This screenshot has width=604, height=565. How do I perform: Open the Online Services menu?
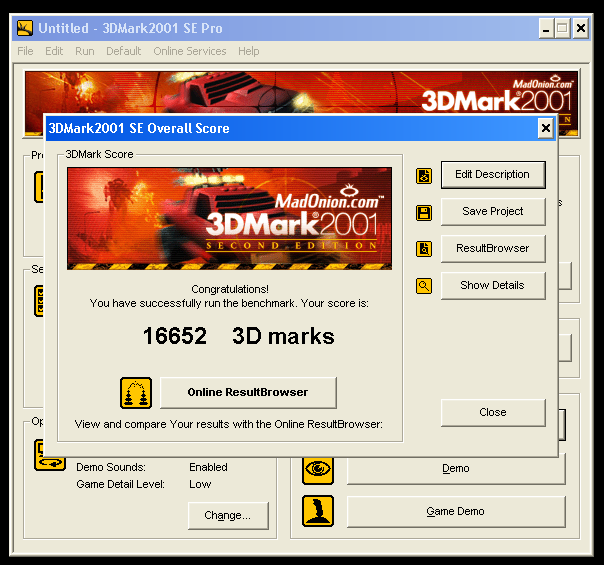[x=189, y=51]
